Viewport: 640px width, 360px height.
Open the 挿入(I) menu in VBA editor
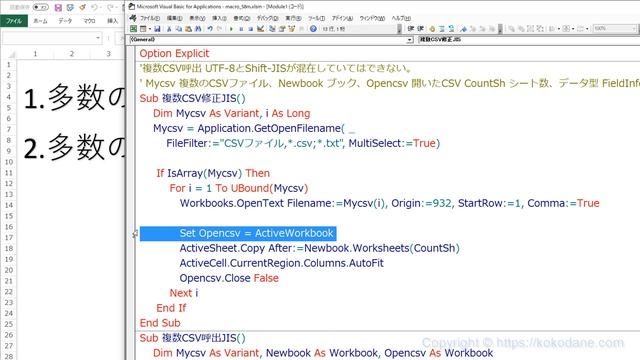click(x=219, y=18)
